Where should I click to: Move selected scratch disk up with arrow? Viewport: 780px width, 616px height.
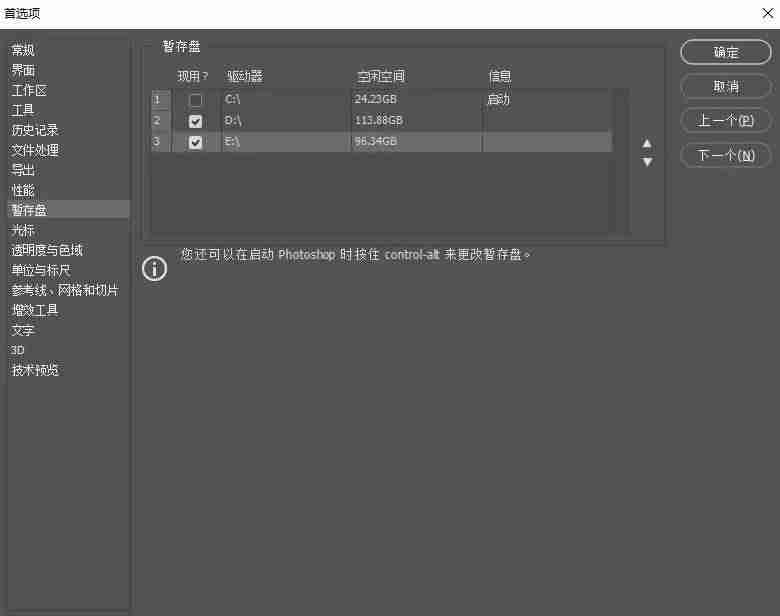point(647,144)
